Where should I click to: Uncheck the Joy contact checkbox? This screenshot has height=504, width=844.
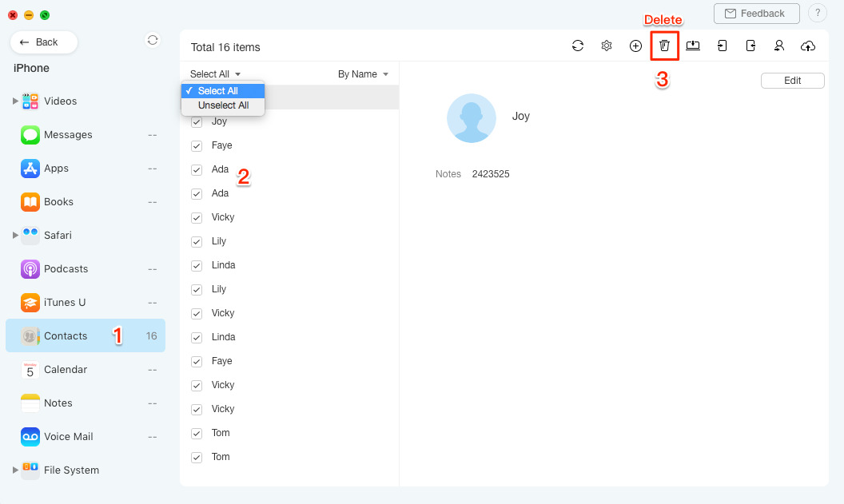point(197,122)
